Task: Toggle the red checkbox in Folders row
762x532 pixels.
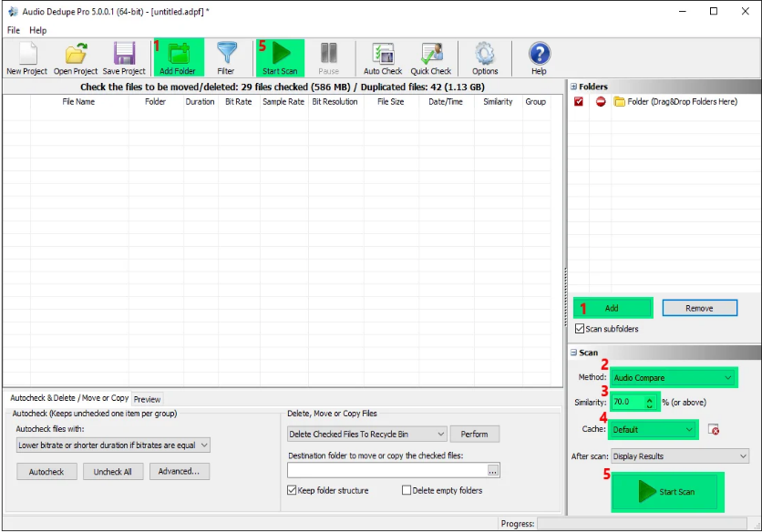Action: [578, 101]
